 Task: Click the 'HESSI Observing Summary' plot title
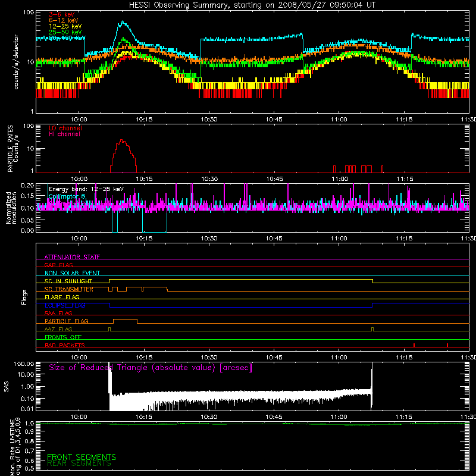pos(252,5)
